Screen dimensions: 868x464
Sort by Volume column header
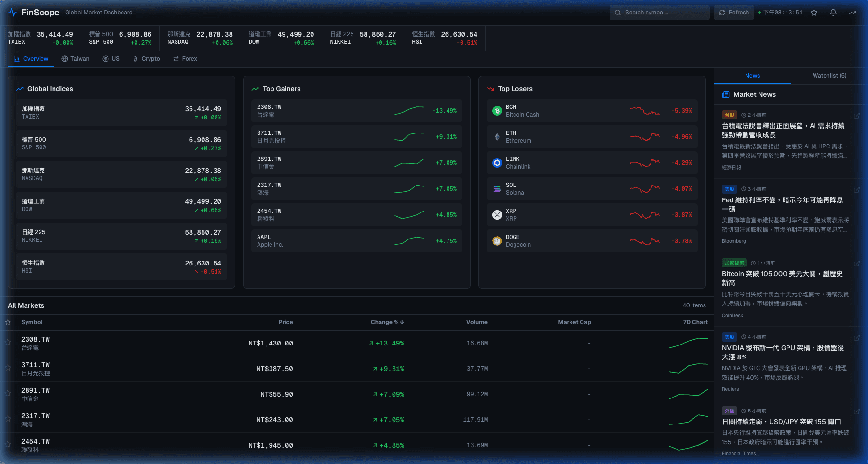(476, 322)
